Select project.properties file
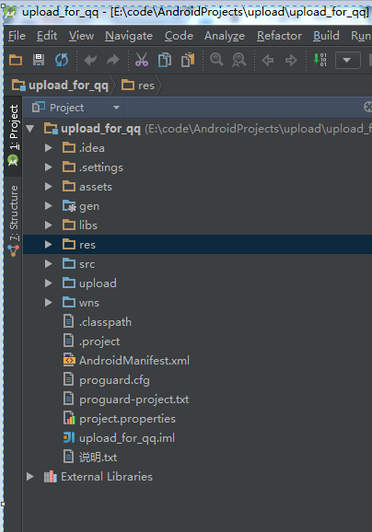The height and width of the screenshot is (532, 372). coord(127,419)
